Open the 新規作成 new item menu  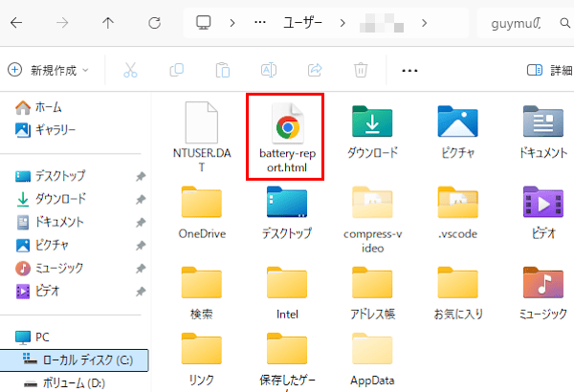(49, 70)
